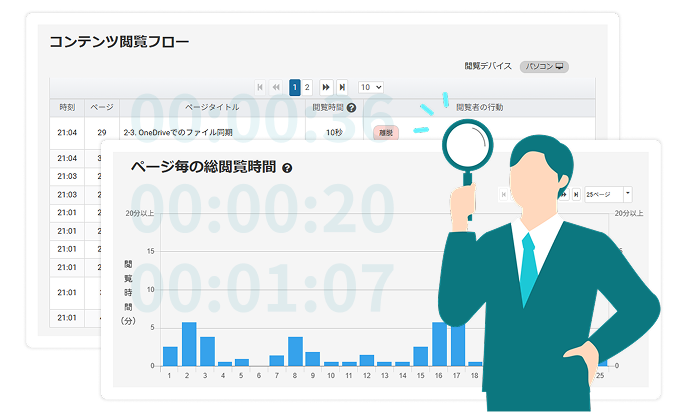687x412 pixels.
Task: Click the chart bar for page 1
Action: pos(170,356)
